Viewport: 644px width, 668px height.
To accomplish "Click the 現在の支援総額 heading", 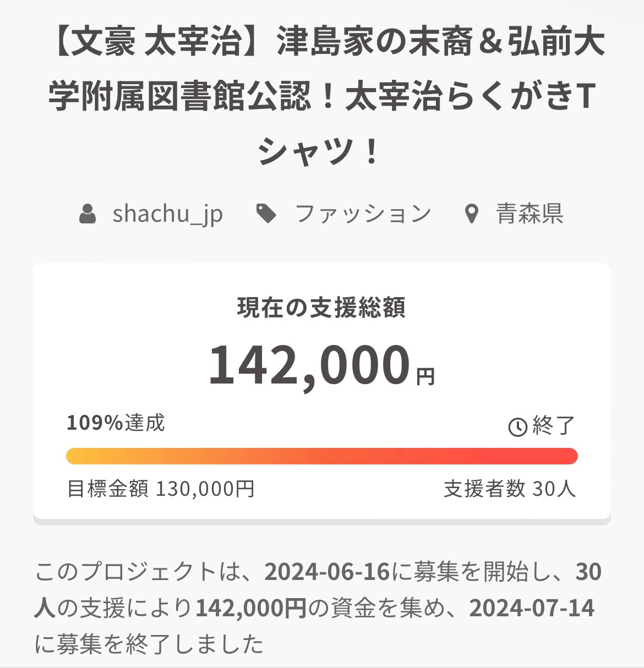I will (321, 308).
